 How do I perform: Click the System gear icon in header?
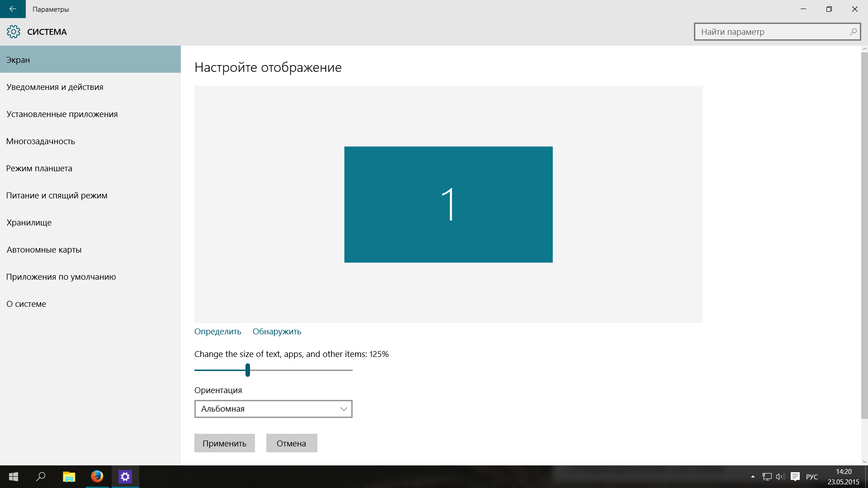(14, 32)
